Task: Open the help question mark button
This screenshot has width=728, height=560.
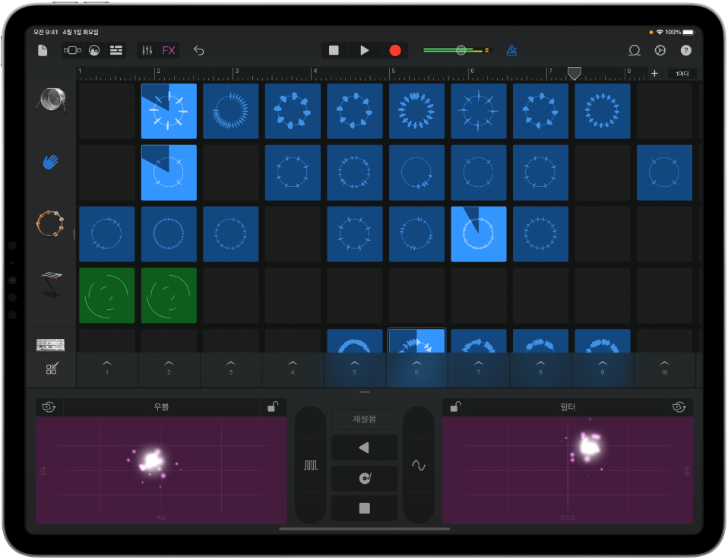Action: pos(685,50)
